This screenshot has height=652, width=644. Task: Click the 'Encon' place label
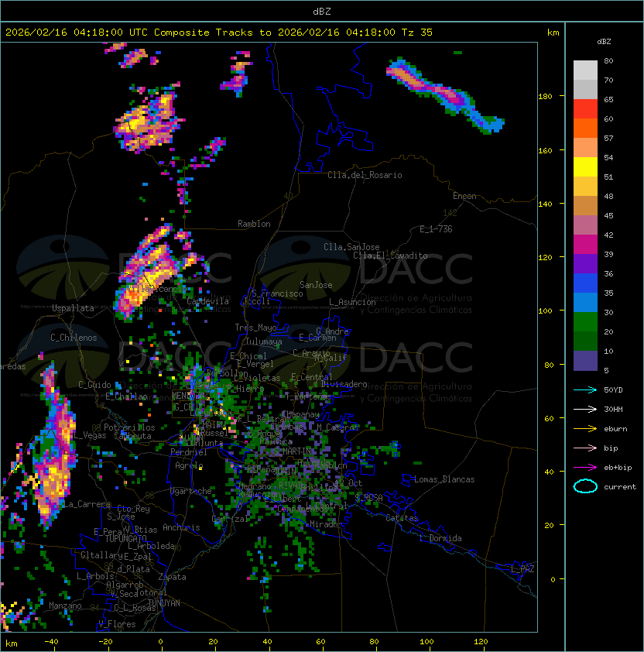tap(464, 196)
